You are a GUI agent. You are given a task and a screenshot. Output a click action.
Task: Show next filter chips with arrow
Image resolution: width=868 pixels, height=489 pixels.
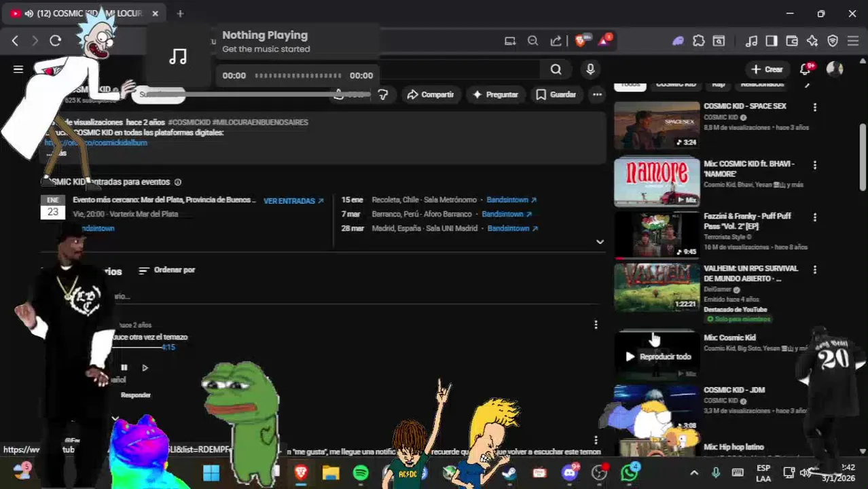point(806,85)
